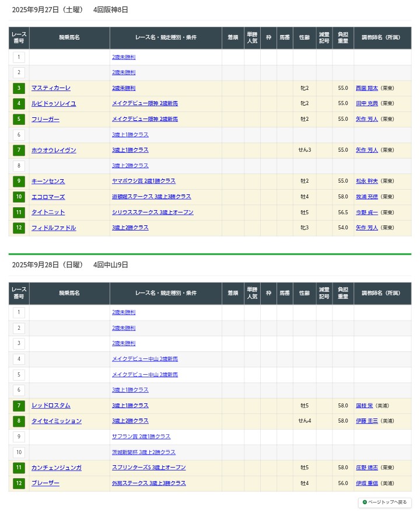Click green race number 11 beside カンチェンジュンガ
Viewport: 420px width, 516px height.
(x=19, y=468)
